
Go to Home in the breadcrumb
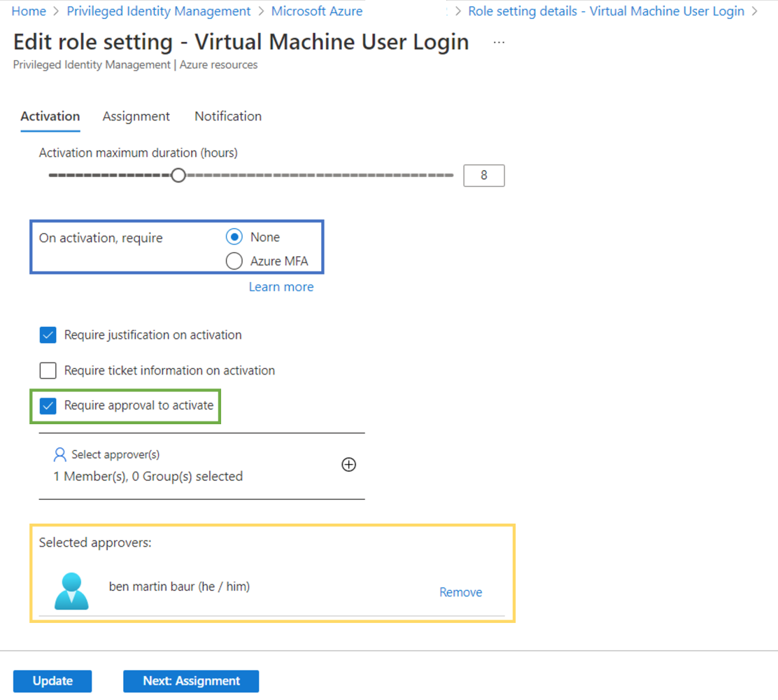(29, 11)
